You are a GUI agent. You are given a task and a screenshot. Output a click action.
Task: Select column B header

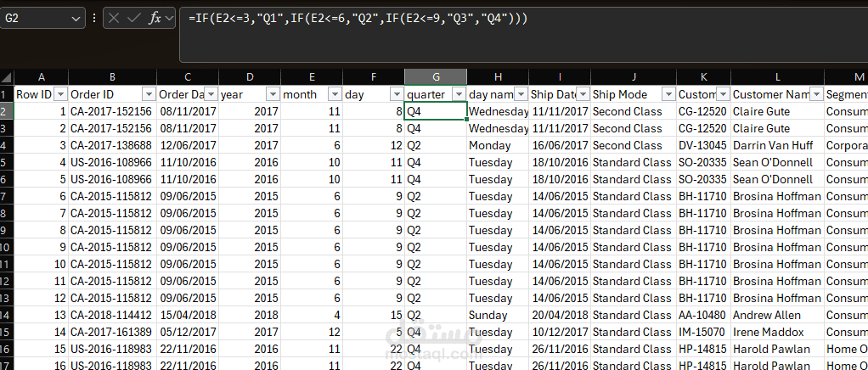112,77
